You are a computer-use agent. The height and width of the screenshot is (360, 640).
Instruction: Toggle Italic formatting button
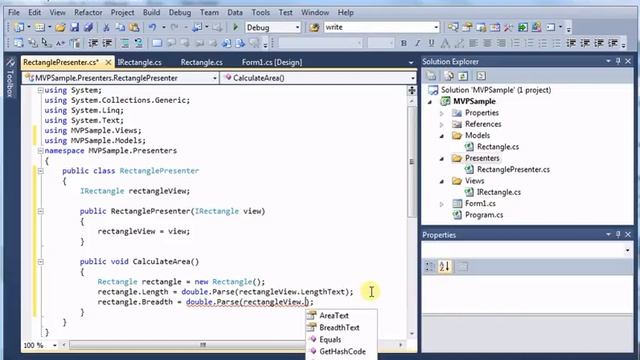point(418,43)
